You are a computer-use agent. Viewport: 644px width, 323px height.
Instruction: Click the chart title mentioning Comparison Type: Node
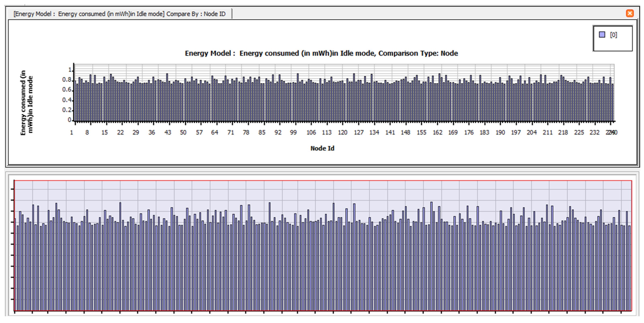[321, 53]
